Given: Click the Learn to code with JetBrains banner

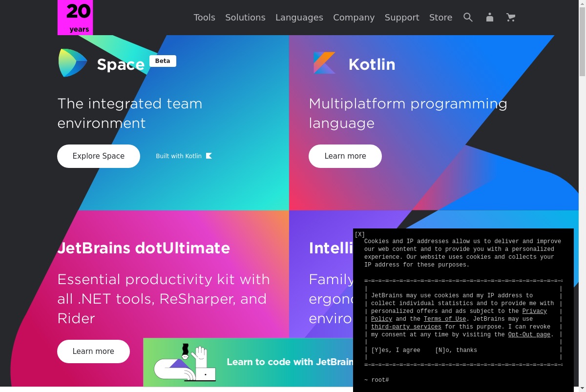Looking at the screenshot, I should click(x=248, y=362).
